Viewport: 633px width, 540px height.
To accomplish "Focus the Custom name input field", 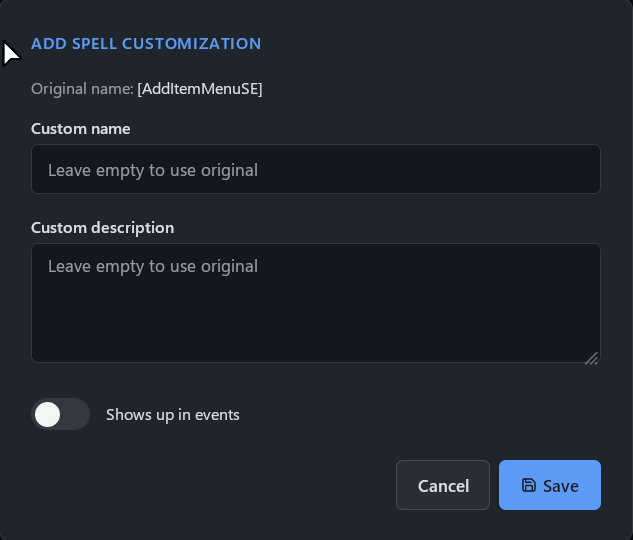I will [316, 169].
